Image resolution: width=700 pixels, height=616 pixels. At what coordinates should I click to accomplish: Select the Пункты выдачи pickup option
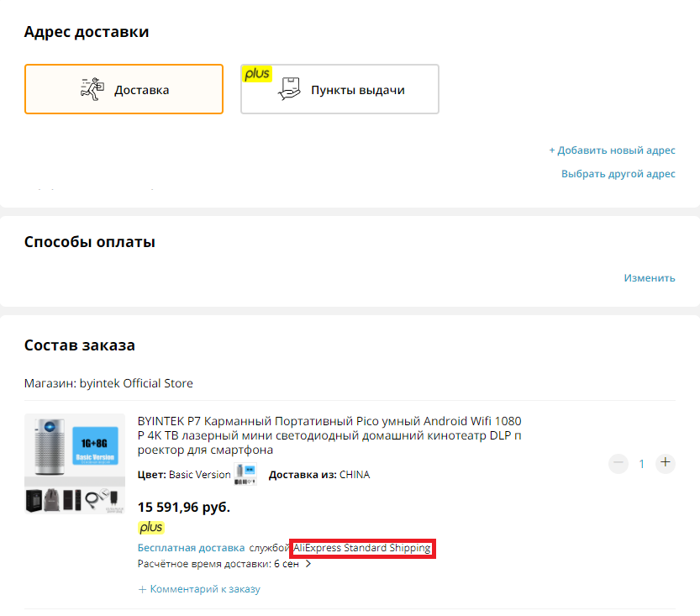(339, 89)
